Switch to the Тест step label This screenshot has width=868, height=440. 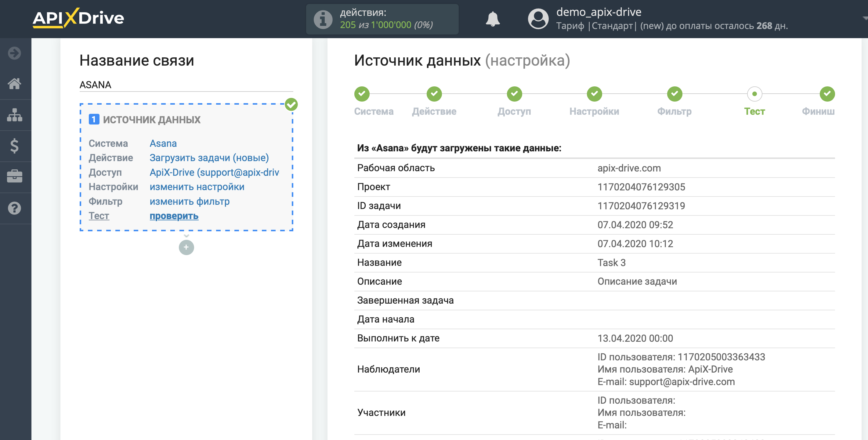coord(754,111)
